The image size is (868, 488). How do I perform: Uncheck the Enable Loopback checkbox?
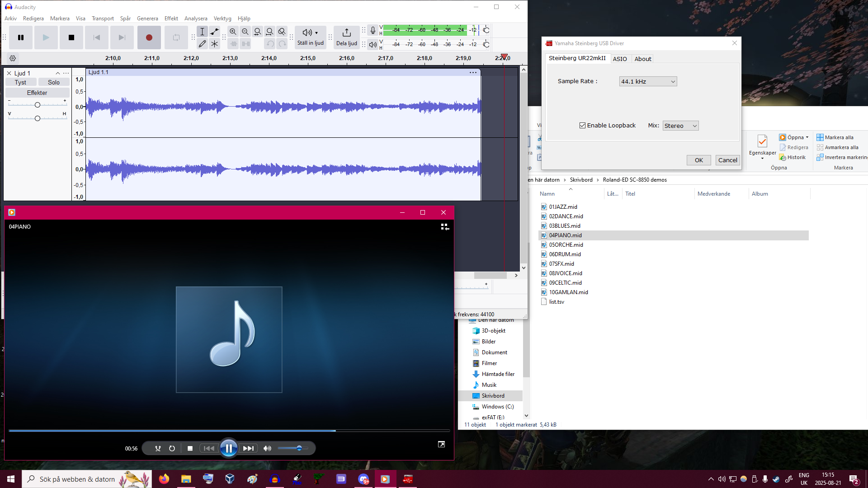(x=583, y=126)
